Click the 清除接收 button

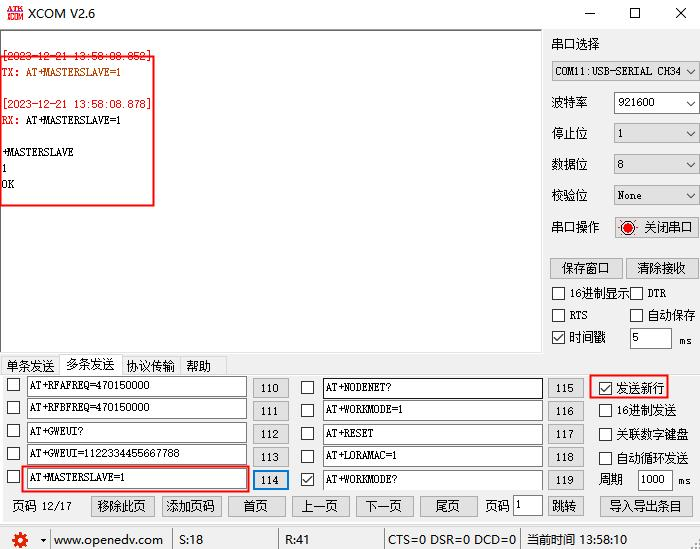click(662, 268)
